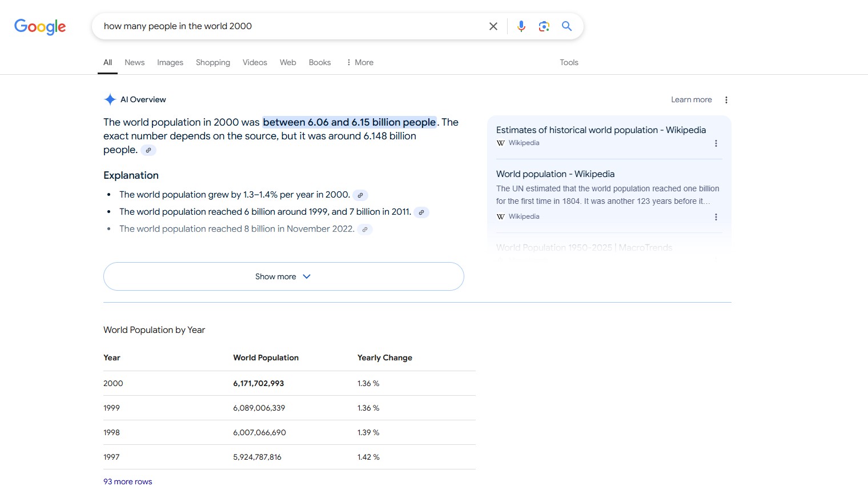Click the World Population by Year heading

coord(154,330)
